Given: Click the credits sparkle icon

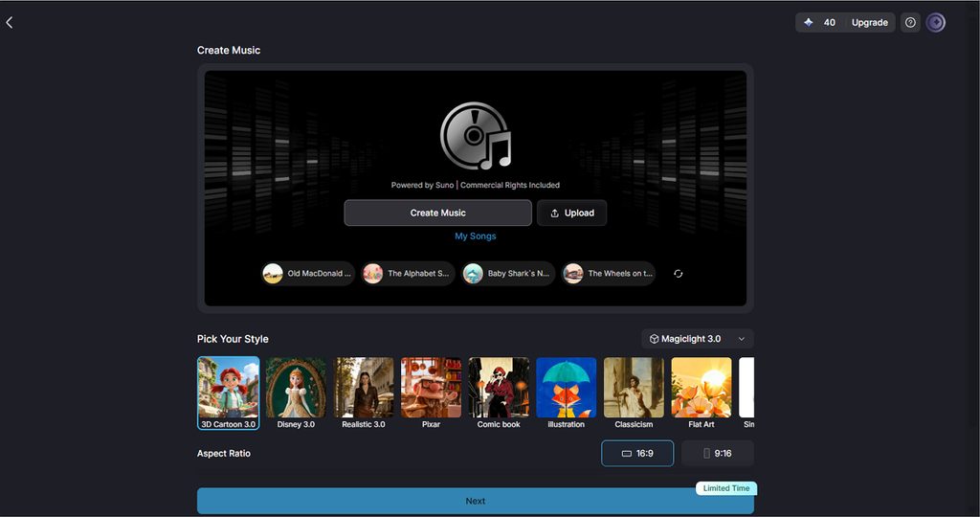Looking at the screenshot, I should click(x=808, y=23).
